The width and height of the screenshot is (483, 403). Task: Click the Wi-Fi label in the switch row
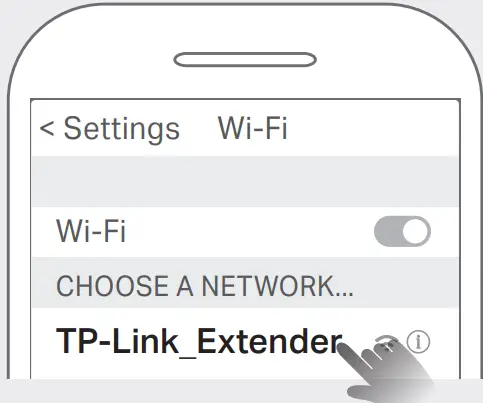point(91,231)
